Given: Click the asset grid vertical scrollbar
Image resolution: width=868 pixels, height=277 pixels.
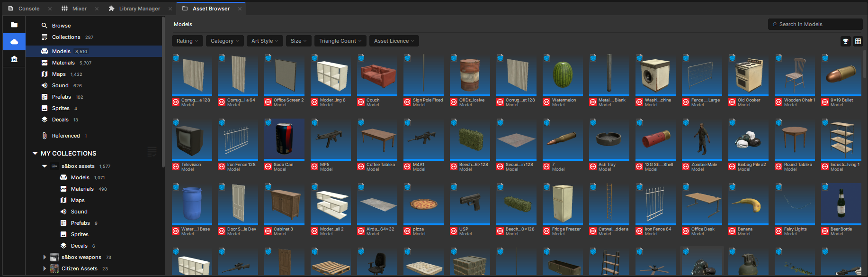Looking at the screenshot, I should pyautogui.click(x=865, y=64).
